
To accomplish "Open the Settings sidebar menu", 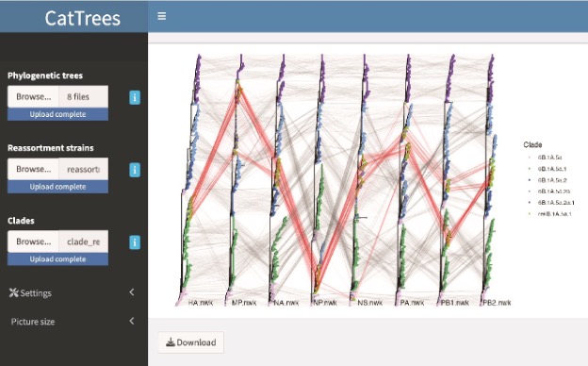I will 73,292.
